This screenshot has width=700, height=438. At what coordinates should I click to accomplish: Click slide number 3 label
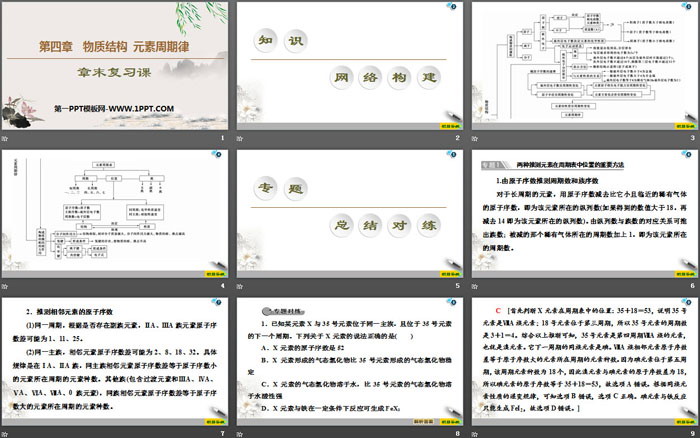(693, 138)
